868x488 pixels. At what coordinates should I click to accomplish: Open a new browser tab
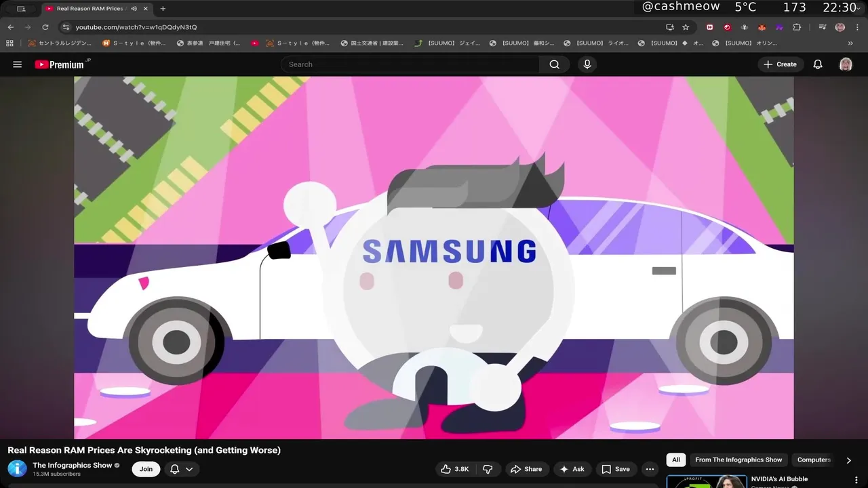pos(163,9)
